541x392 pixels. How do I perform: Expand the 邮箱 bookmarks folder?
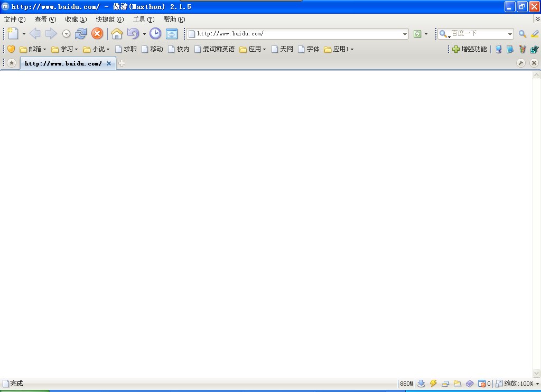(x=33, y=49)
